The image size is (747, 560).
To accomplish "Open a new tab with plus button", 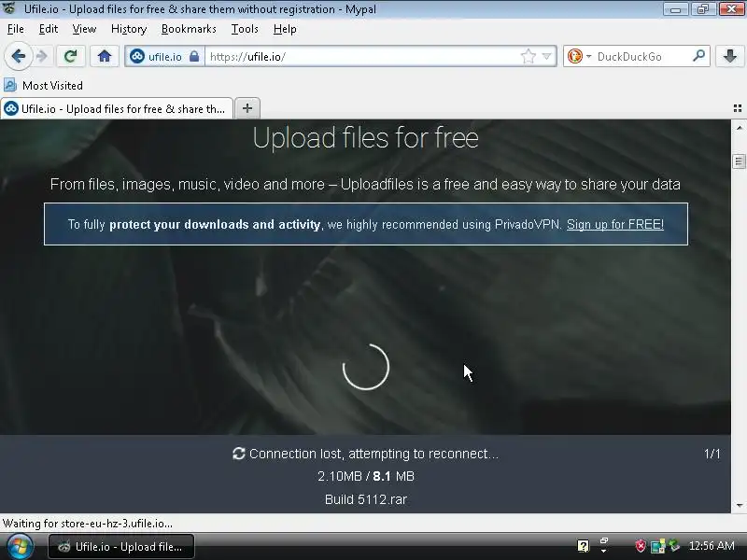I will pos(247,108).
